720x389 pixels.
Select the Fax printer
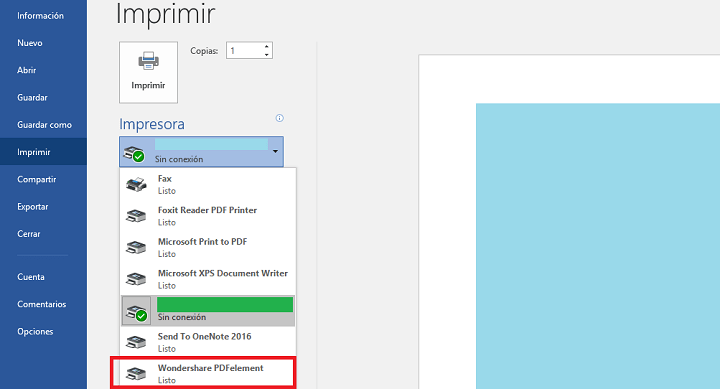[x=208, y=185]
